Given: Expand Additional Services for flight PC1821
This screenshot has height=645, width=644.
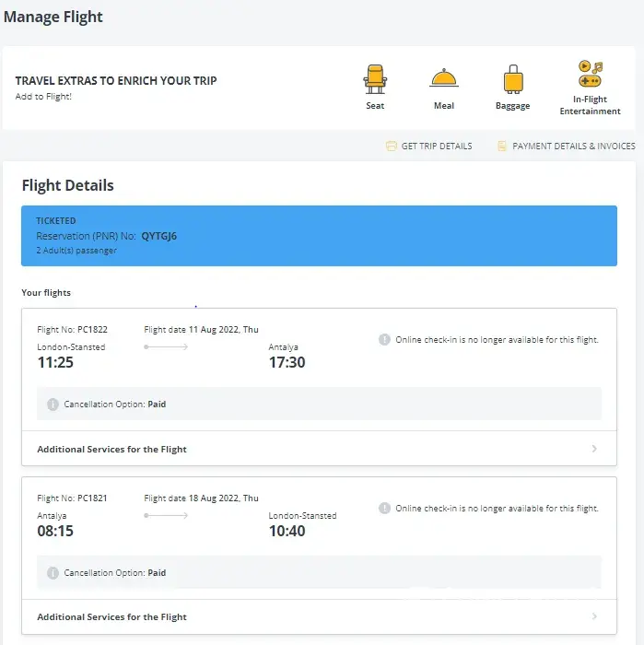Looking at the screenshot, I should 111,617.
